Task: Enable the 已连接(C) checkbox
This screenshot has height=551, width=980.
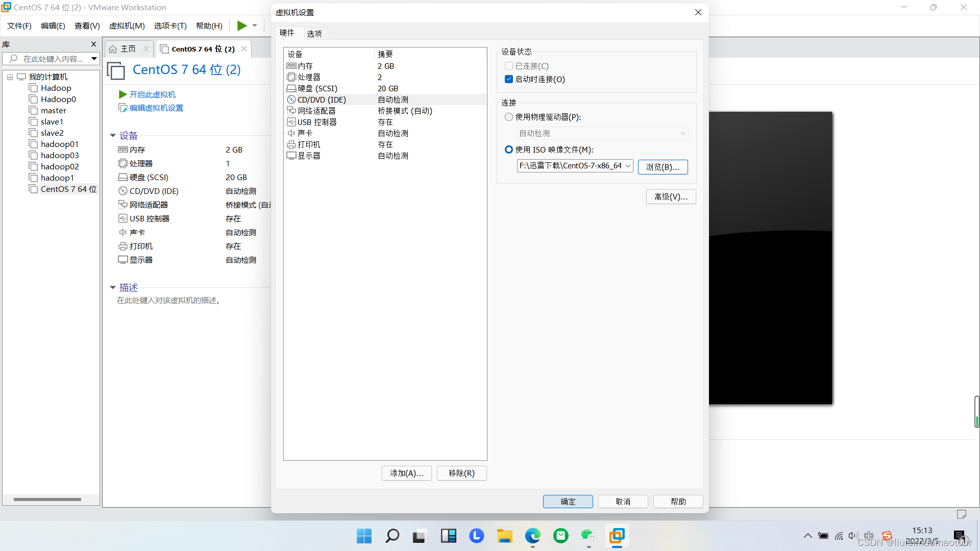Action: (509, 66)
